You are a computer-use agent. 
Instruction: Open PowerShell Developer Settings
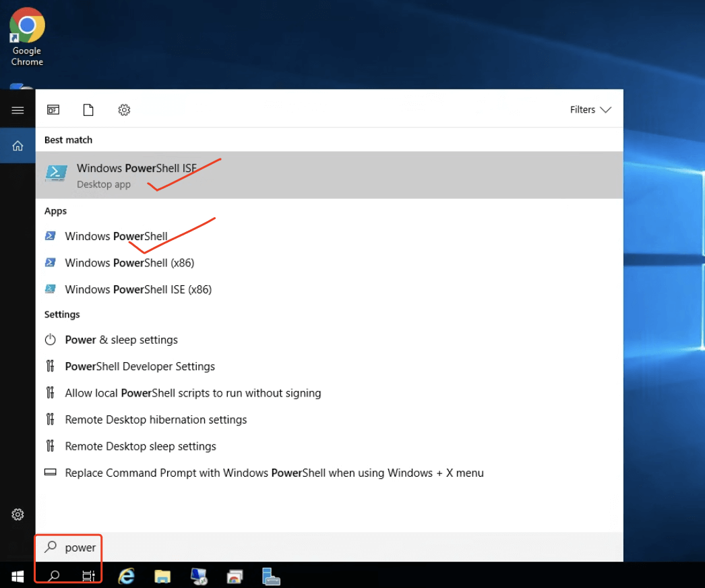(329, 366)
